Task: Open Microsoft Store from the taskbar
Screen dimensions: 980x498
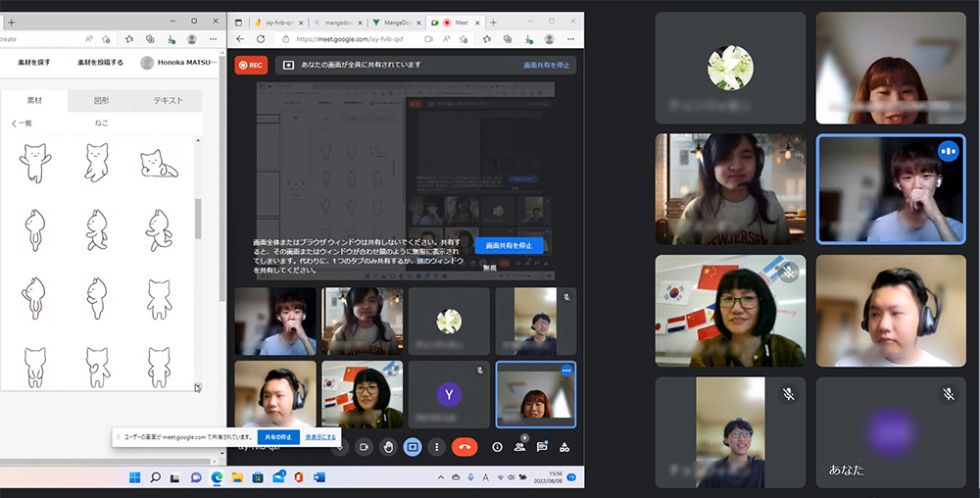Action: [258, 477]
